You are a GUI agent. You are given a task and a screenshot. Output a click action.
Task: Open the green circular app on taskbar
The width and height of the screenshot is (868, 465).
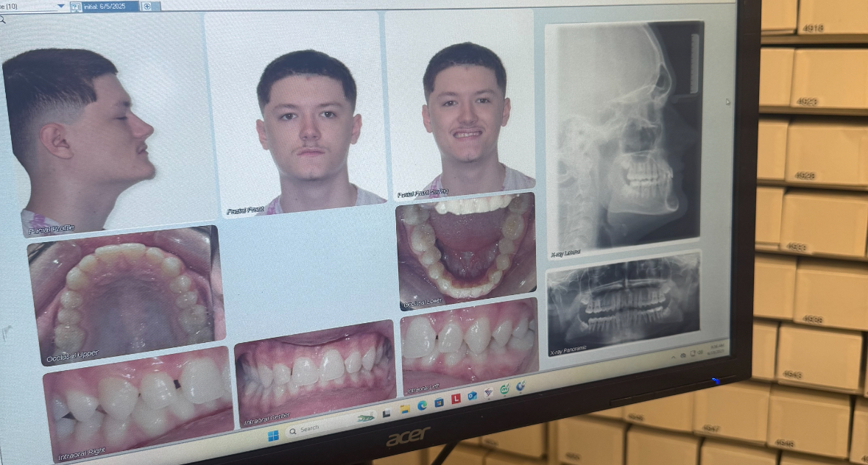point(505,389)
